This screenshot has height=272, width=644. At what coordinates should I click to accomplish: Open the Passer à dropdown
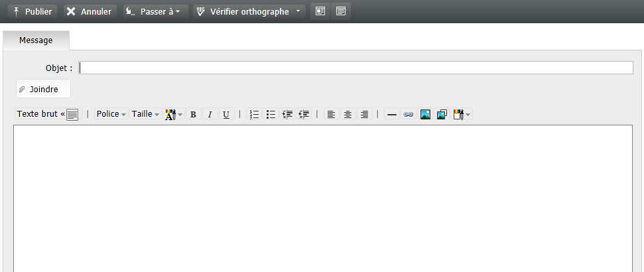[x=155, y=11]
